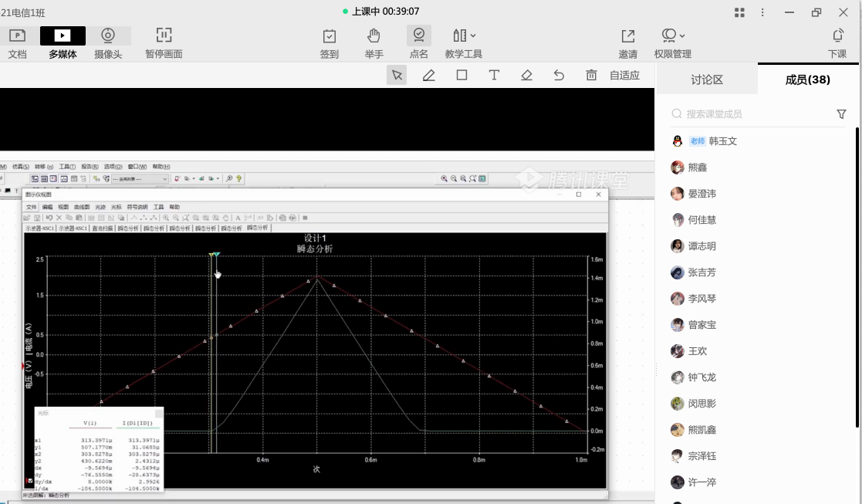Select the text annotation tool
The image size is (862, 504).
click(x=494, y=75)
